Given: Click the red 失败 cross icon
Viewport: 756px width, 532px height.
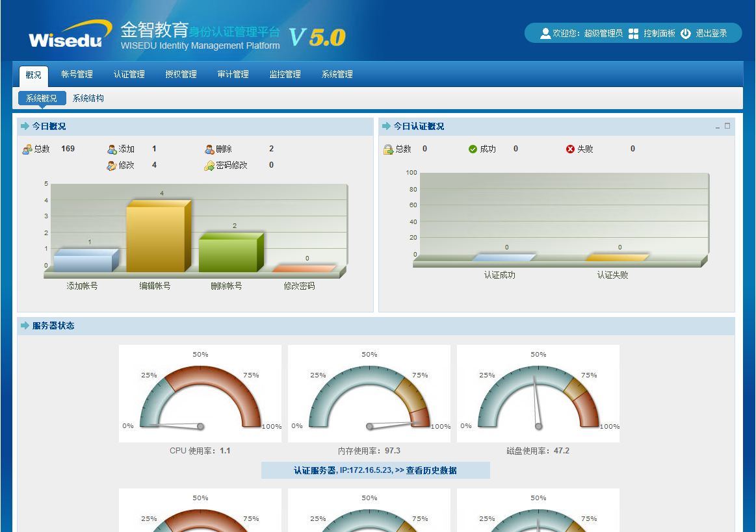Looking at the screenshot, I should coord(570,149).
